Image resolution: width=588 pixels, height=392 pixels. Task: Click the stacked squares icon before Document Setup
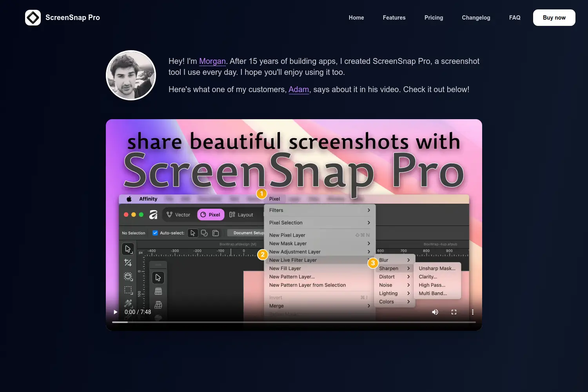click(216, 233)
